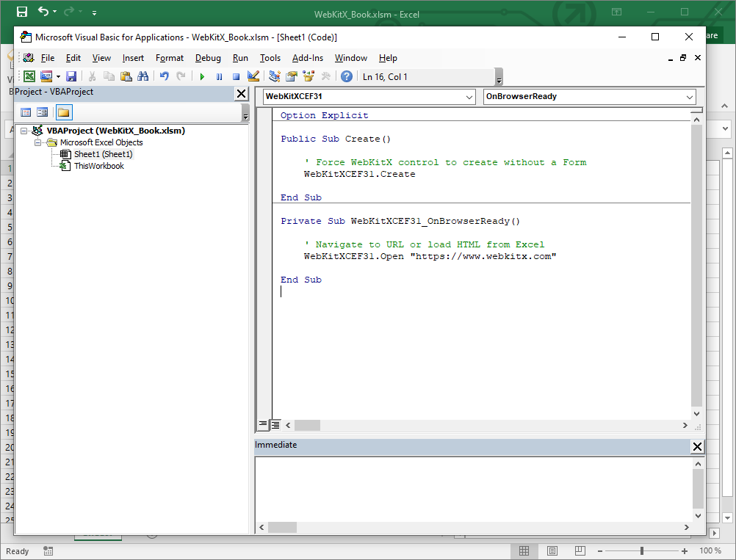Open the Help menu
736x560 pixels.
click(x=388, y=58)
